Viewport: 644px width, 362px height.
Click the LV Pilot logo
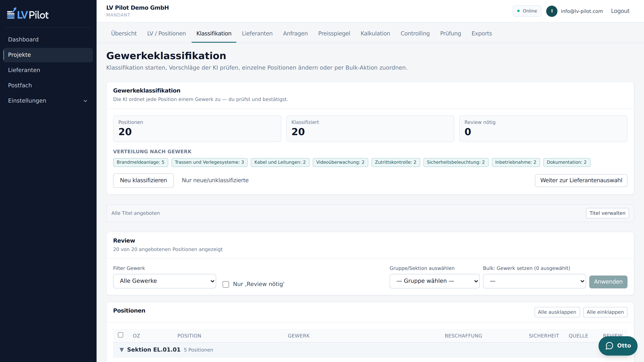pos(28,13)
